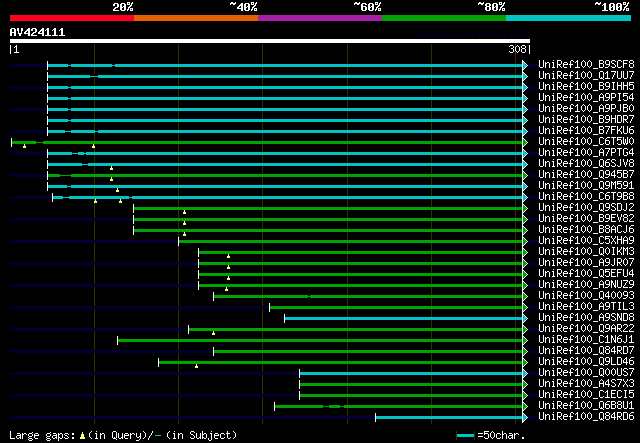640x443 pixels.
Task: Click the UniRef100_C1ECI5 label
Action: click(x=586, y=395)
